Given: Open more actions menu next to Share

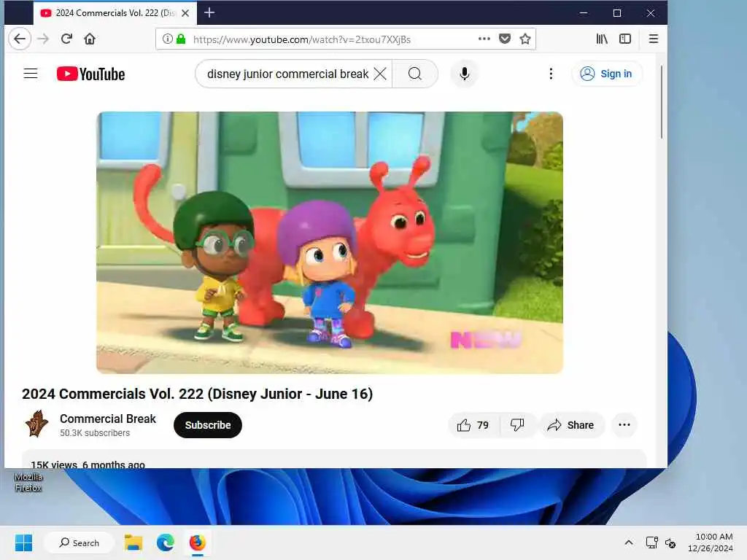Looking at the screenshot, I should [x=624, y=425].
